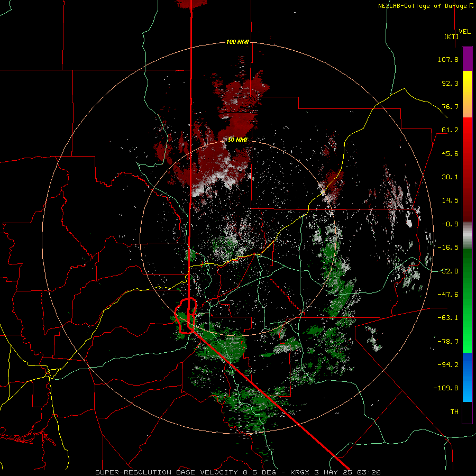Click the 14.5 velocity scale value
Viewport: 476px width, 476px height.
pos(450,200)
